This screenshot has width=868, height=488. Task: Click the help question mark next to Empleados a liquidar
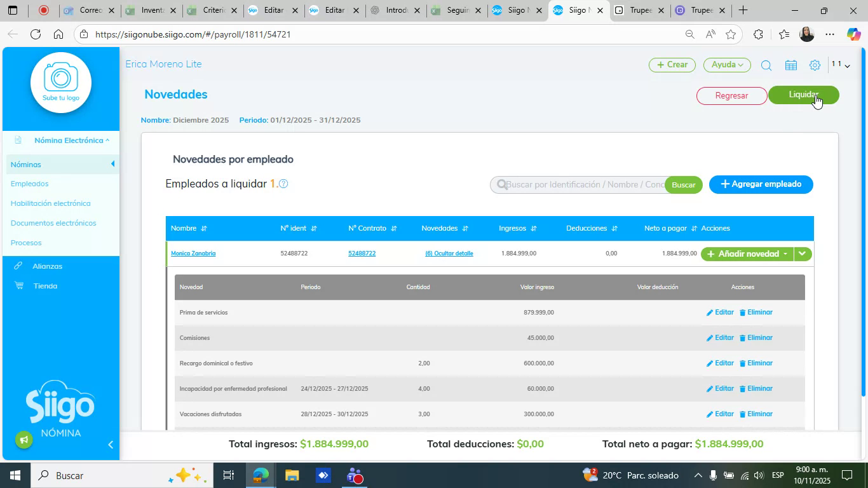[x=283, y=184]
